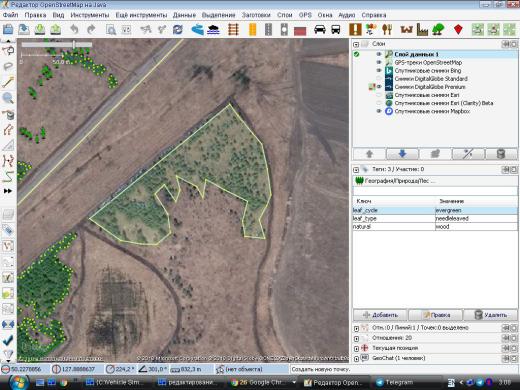Select the restaurant fork-and-knife preset icon
This screenshot has width=520, height=390.
point(387,30)
